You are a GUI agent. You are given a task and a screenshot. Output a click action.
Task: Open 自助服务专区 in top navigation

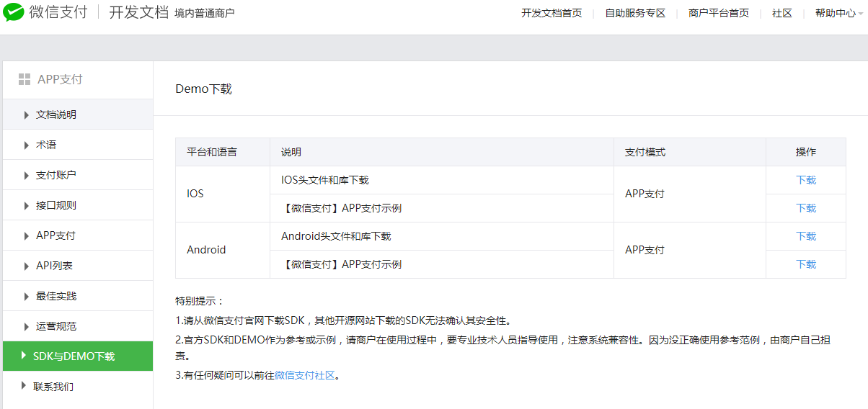[x=635, y=13]
